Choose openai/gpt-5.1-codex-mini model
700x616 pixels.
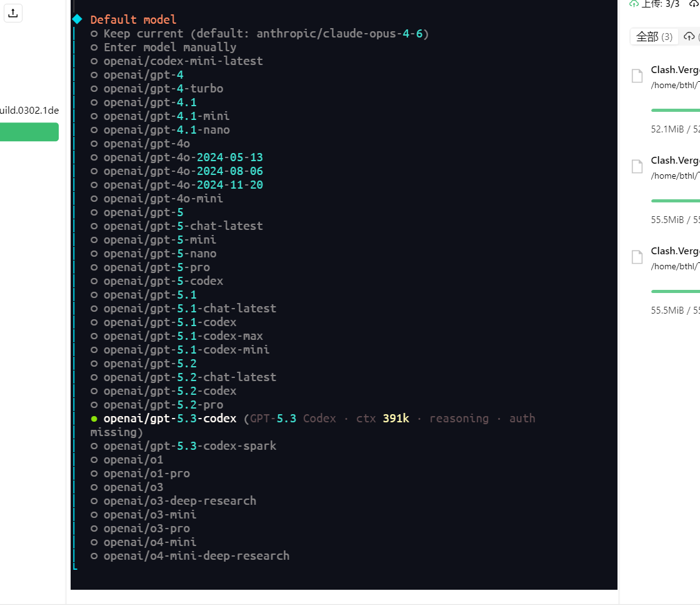(x=180, y=350)
